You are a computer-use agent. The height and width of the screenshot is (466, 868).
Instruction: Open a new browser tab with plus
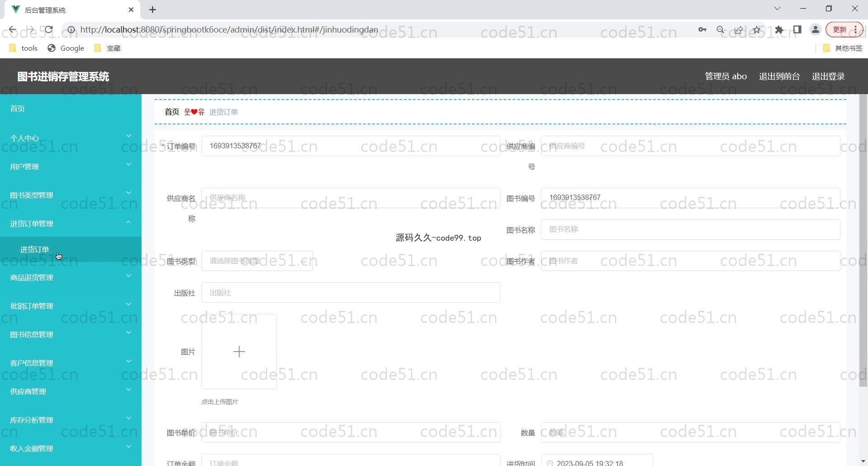tap(152, 10)
